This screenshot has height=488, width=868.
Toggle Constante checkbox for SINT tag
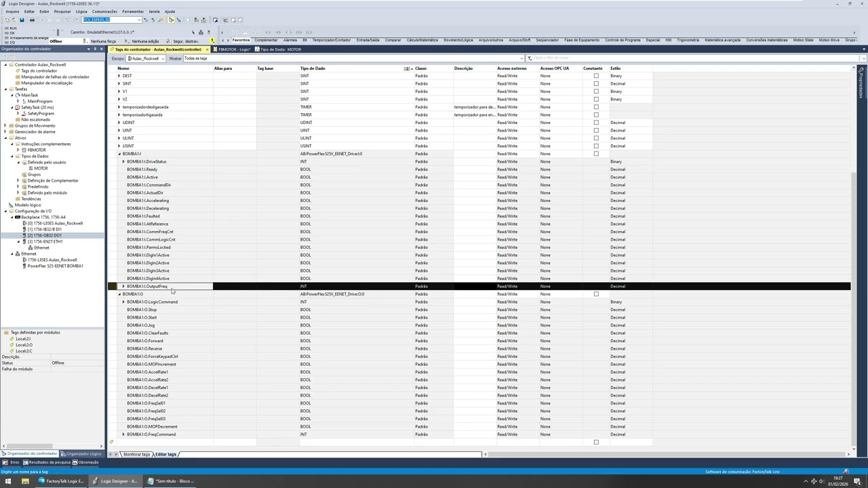596,83
